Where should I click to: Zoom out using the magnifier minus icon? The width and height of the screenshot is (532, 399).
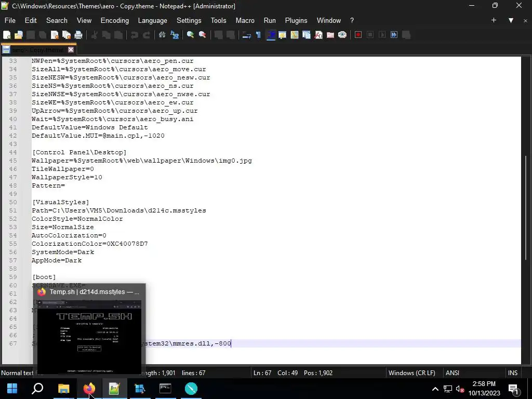click(x=203, y=35)
